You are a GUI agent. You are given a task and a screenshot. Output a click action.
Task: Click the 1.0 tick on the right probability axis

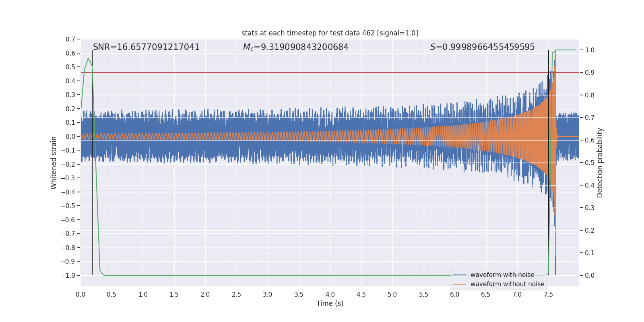(x=590, y=50)
